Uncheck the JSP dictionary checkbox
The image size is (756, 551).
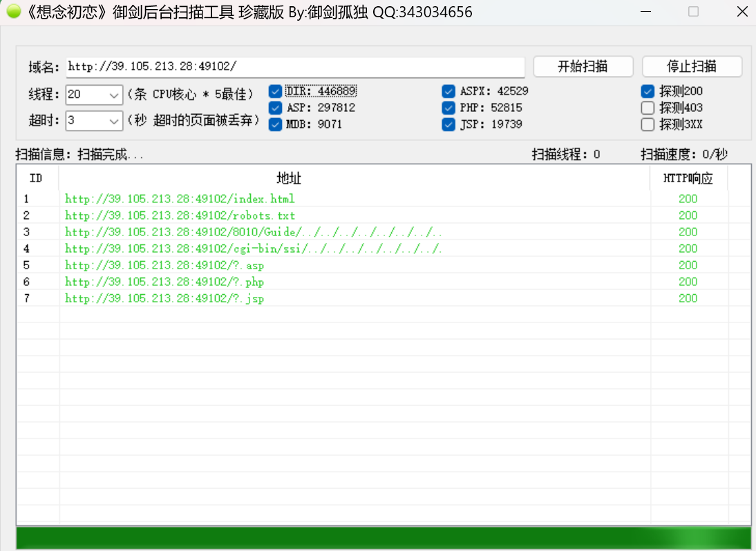click(448, 124)
